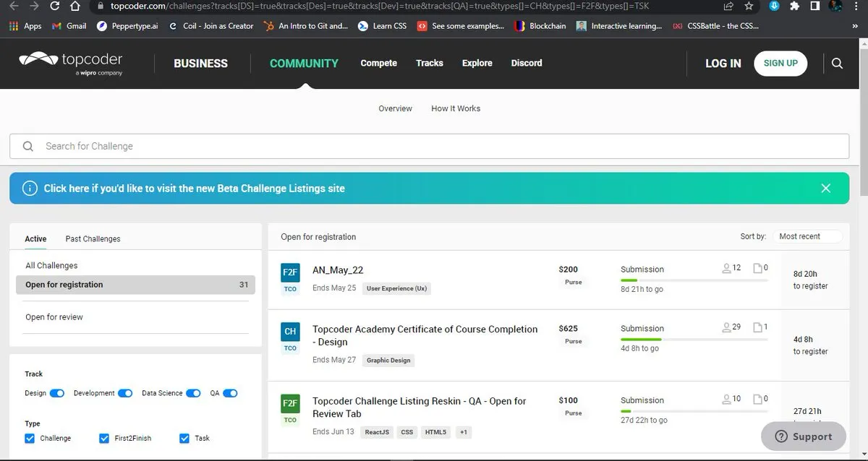Disable the Data Science track toggle
This screenshot has height=461, width=868.
coord(193,393)
